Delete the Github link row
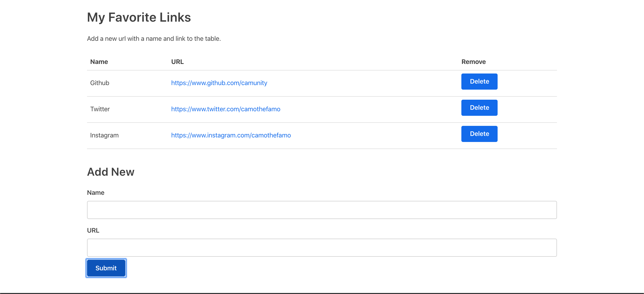644x294 pixels. pos(479,82)
